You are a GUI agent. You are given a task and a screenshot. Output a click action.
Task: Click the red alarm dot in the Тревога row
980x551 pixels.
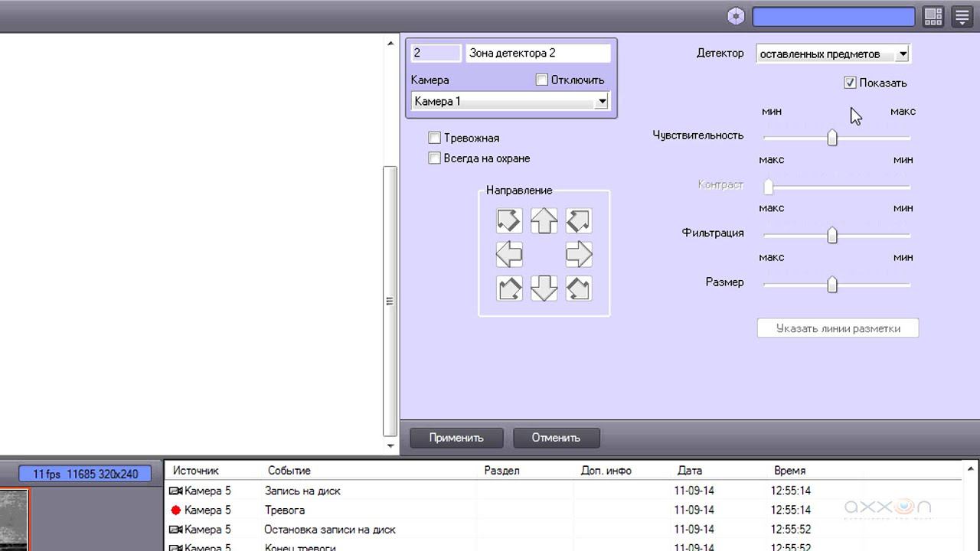click(176, 510)
